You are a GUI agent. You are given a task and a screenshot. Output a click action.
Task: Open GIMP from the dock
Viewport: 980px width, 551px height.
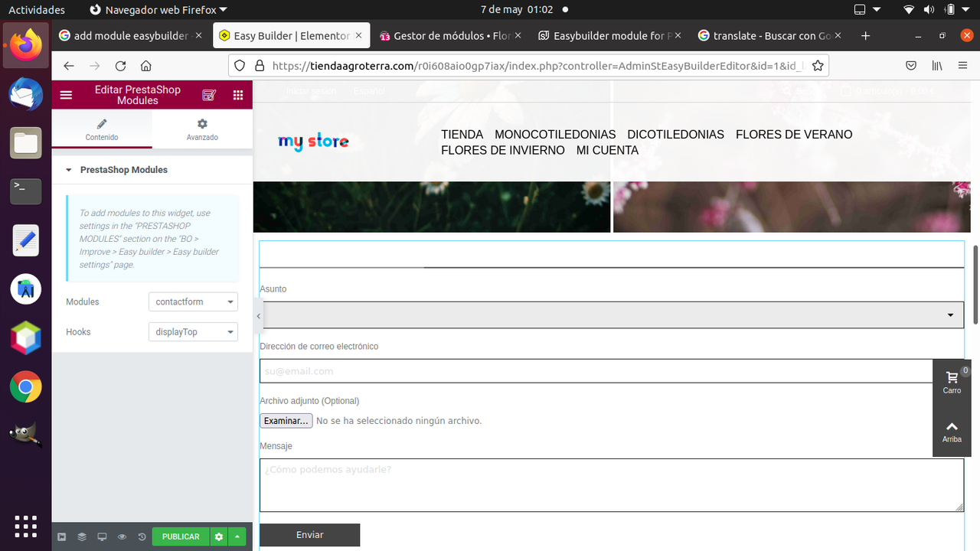25,435
